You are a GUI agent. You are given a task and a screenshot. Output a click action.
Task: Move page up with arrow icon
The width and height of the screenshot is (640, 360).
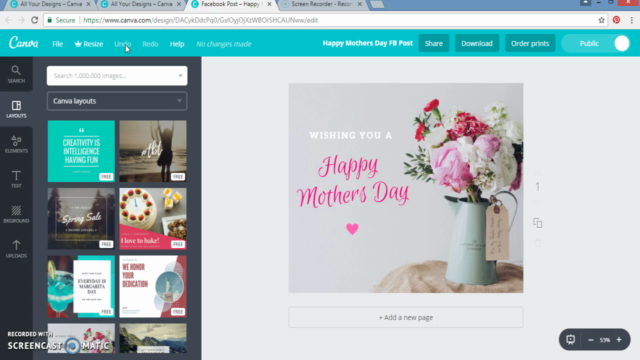[538, 173]
